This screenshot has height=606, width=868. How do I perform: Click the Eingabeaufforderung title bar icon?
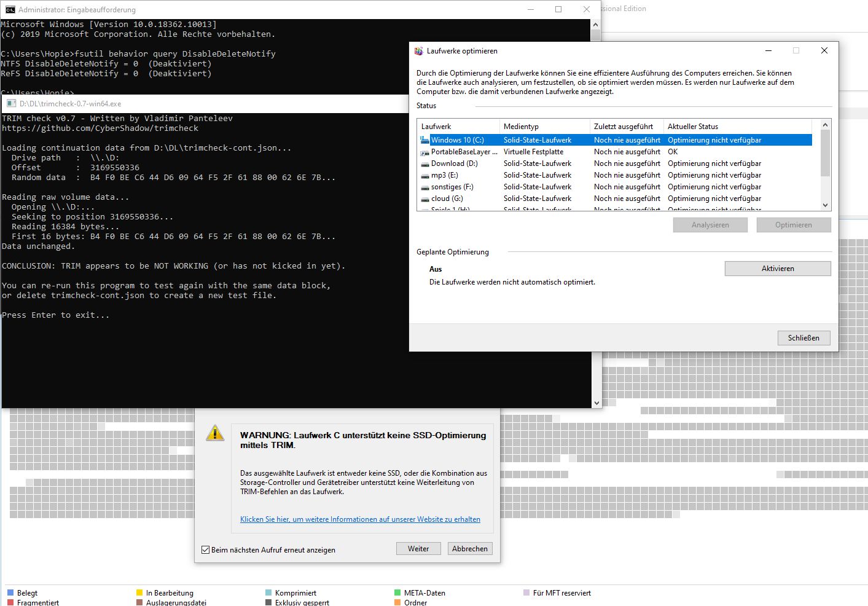pos(10,9)
